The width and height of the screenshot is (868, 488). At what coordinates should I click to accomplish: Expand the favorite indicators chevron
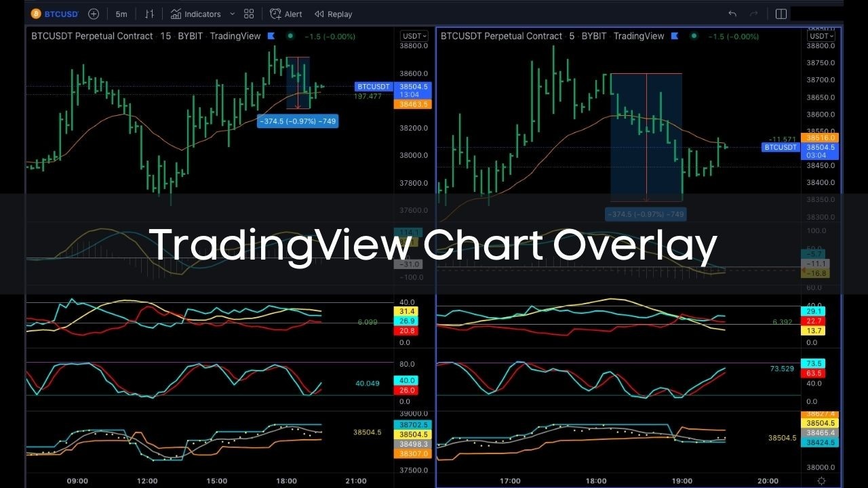coord(233,14)
